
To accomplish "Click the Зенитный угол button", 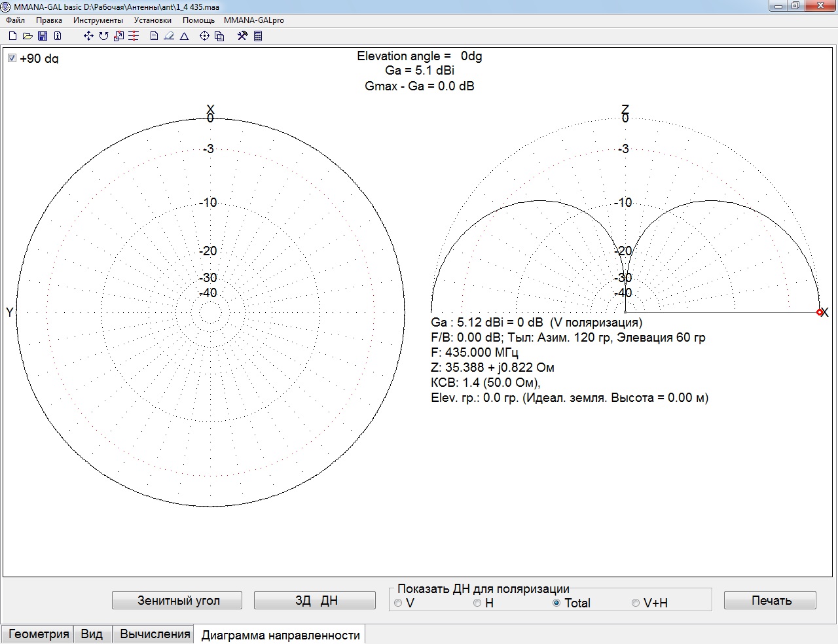I will point(177,600).
